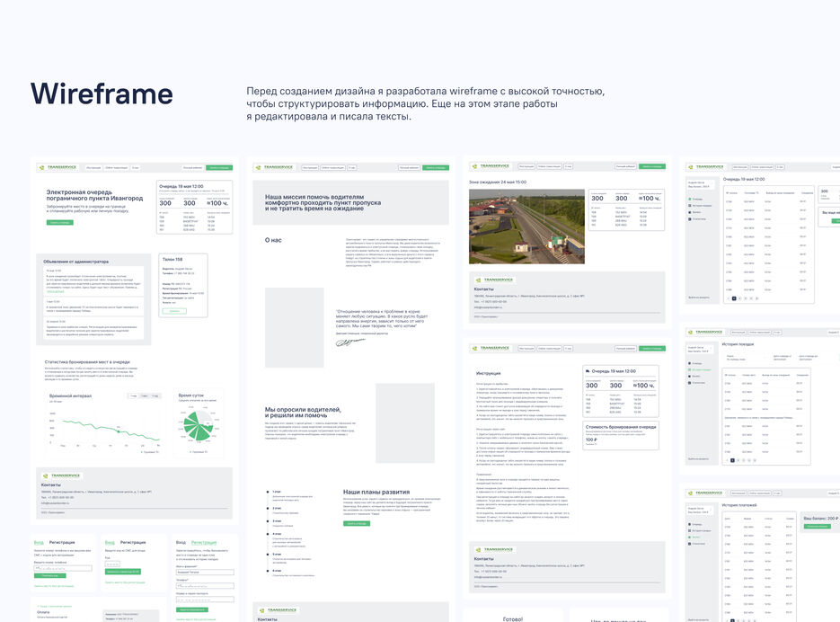
Task: Click the webcam image on the waiting zone page
Action: [526, 226]
